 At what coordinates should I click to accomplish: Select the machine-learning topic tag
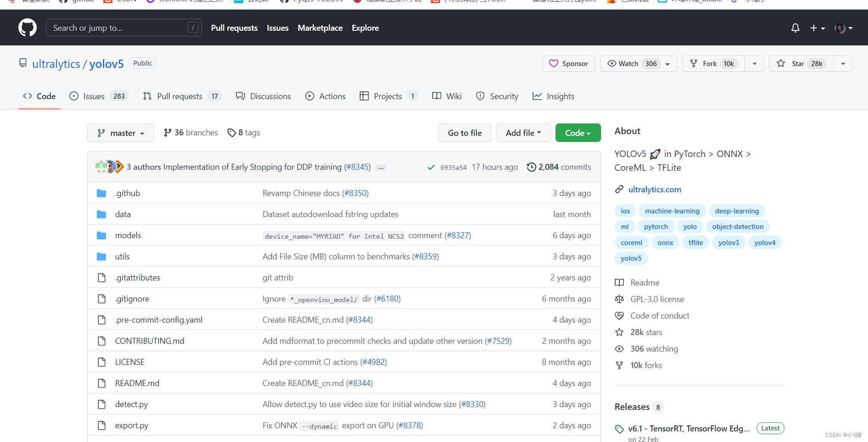(x=672, y=211)
